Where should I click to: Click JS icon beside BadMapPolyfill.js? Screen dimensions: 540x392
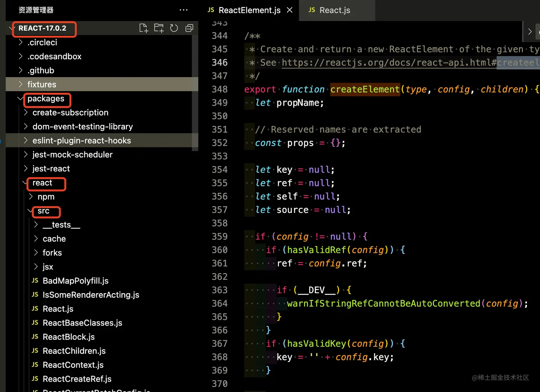click(35, 281)
